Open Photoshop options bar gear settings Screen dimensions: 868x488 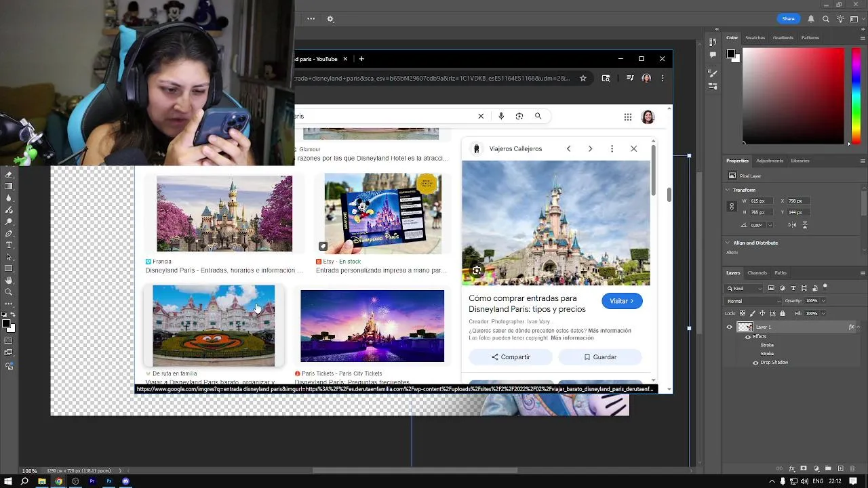click(330, 19)
